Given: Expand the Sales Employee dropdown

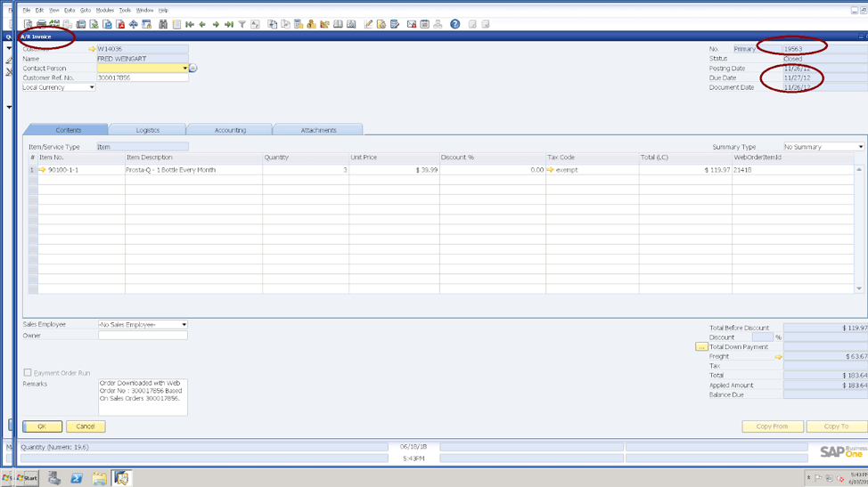Looking at the screenshot, I should pos(184,325).
